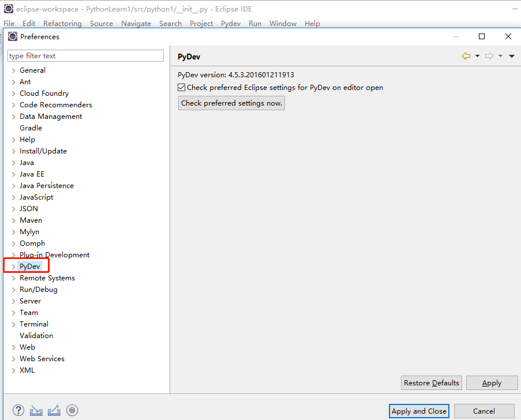Expand the Ant preferences node
Image resolution: width=521 pixels, height=420 pixels.
click(x=14, y=82)
